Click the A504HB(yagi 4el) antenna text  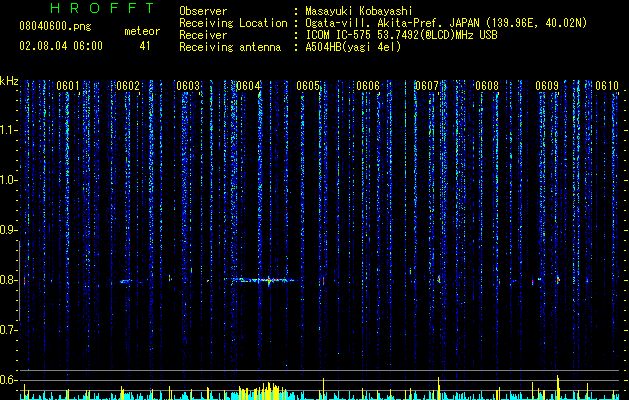tap(353, 47)
